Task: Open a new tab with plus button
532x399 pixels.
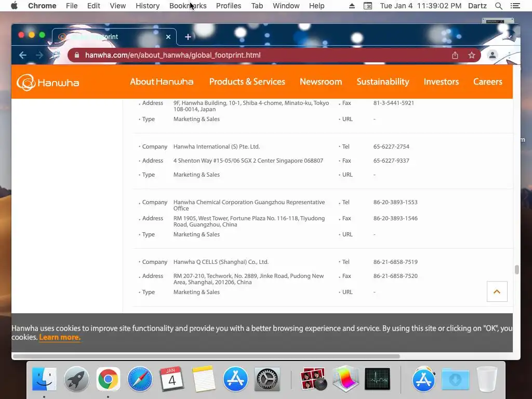Action: (188, 37)
